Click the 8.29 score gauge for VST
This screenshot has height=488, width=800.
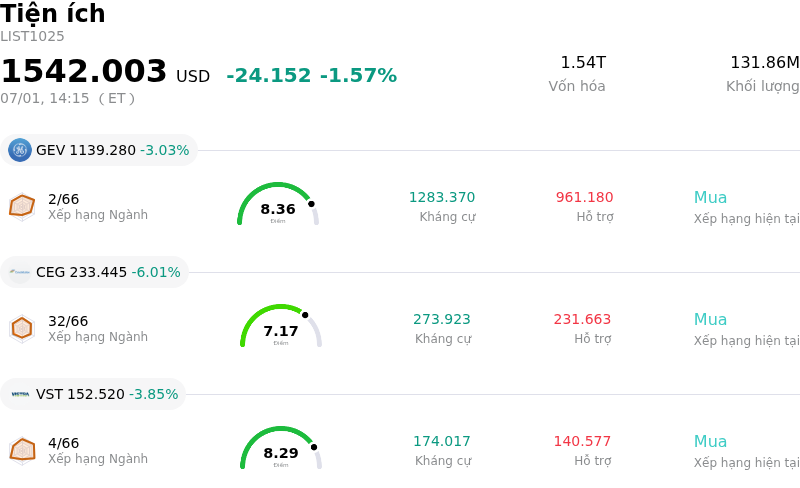point(281,448)
